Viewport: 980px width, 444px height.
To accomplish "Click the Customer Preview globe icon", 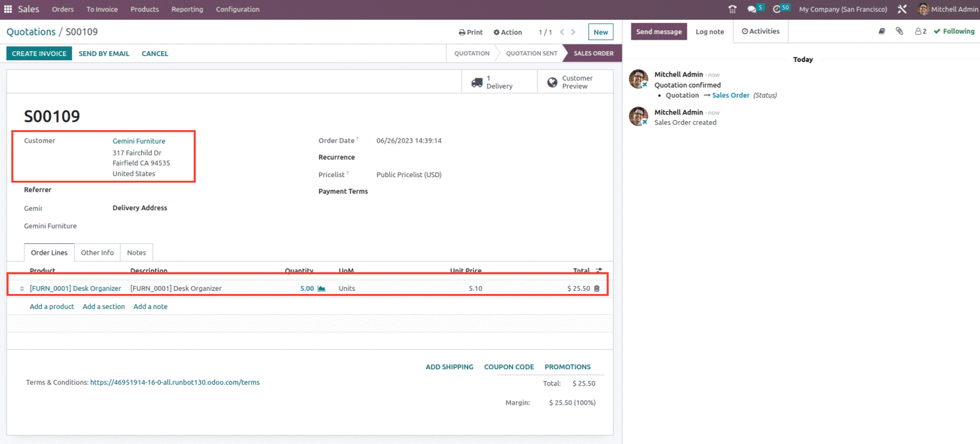I will [552, 83].
